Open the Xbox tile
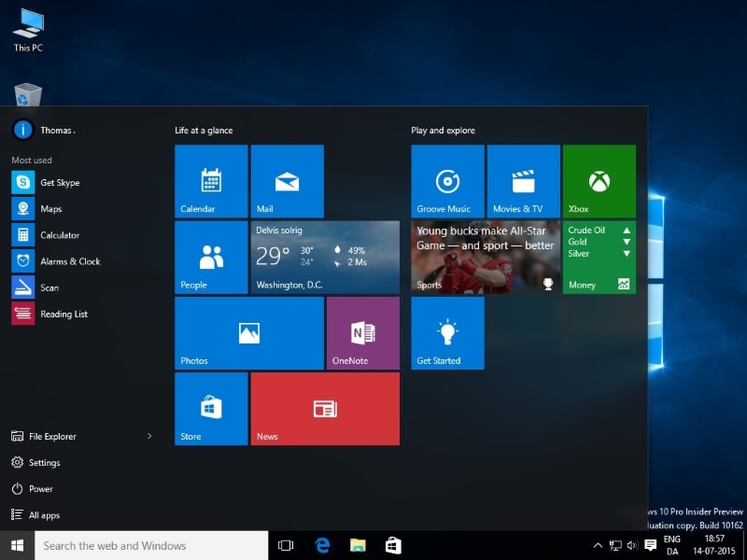This screenshot has height=560, width=747. [x=599, y=181]
